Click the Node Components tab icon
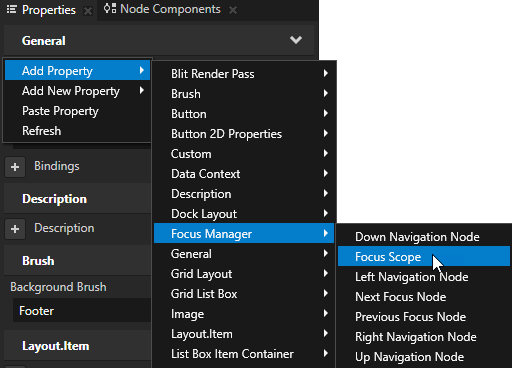Viewport: 512px width, 368px height. [x=110, y=9]
